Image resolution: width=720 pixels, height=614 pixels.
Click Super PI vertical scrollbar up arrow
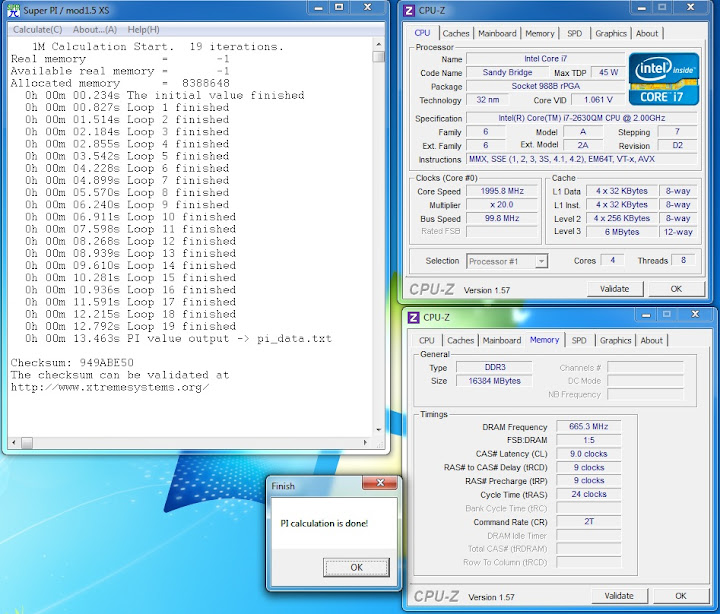pyautogui.click(x=379, y=45)
